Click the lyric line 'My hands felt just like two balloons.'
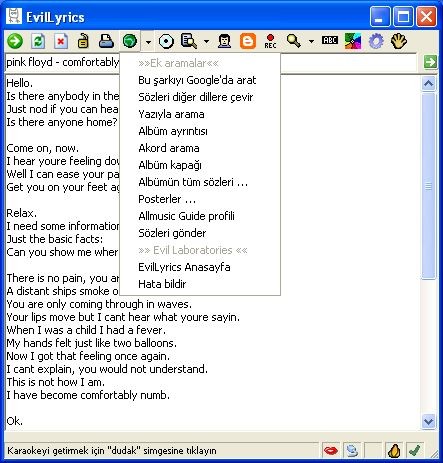443x463 pixels. coord(92,343)
